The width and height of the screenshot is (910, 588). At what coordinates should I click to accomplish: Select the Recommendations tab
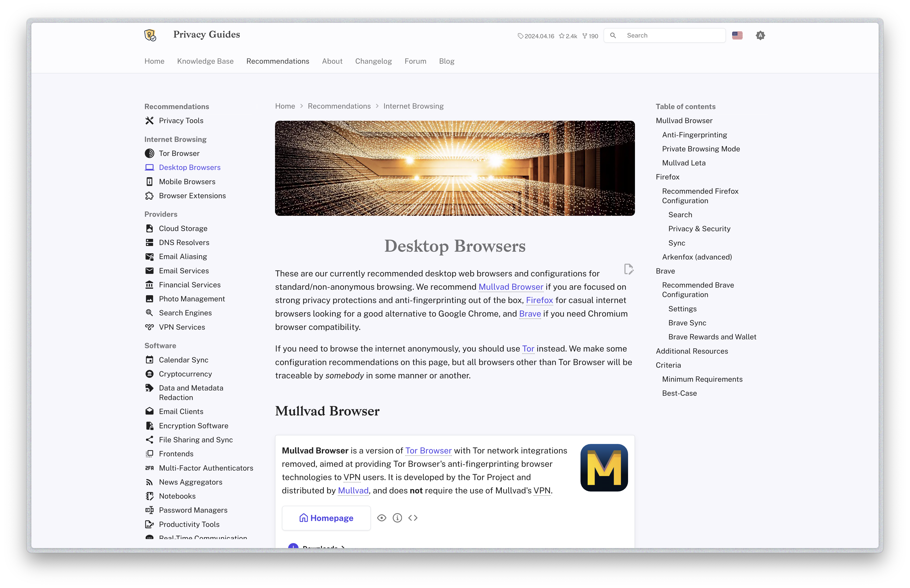(x=278, y=61)
